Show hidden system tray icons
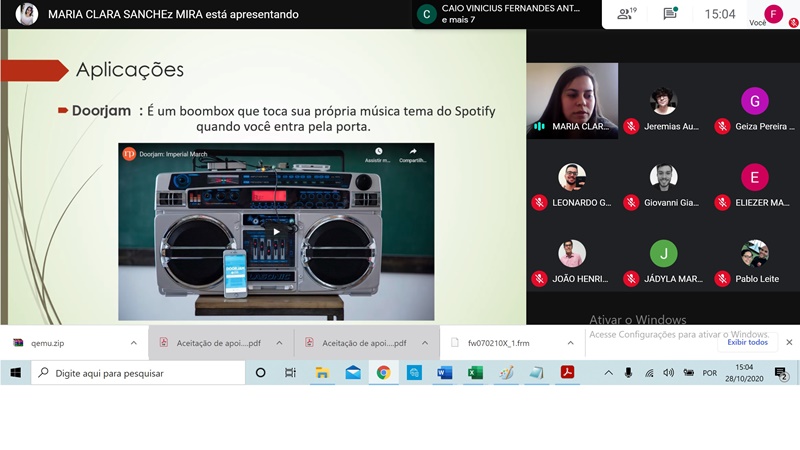 [609, 373]
